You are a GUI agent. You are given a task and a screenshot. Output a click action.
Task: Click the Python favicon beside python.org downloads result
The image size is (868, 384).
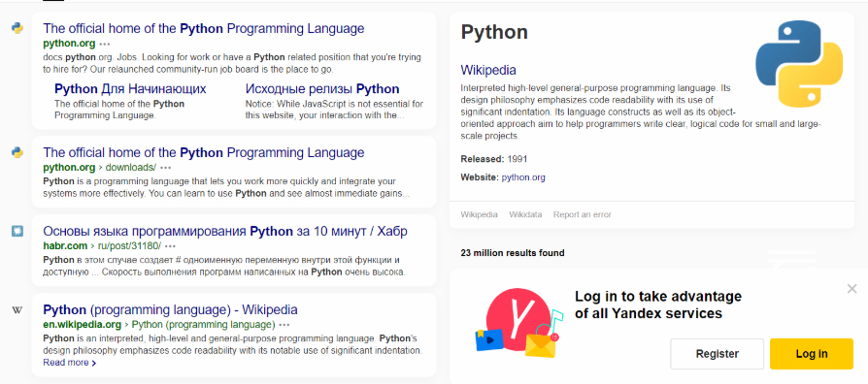point(17,152)
